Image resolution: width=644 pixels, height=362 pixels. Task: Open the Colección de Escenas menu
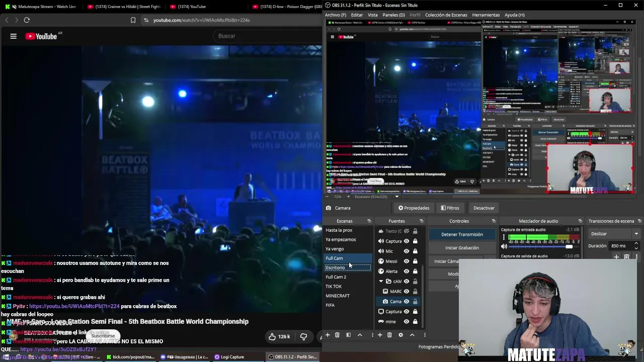[446, 15]
